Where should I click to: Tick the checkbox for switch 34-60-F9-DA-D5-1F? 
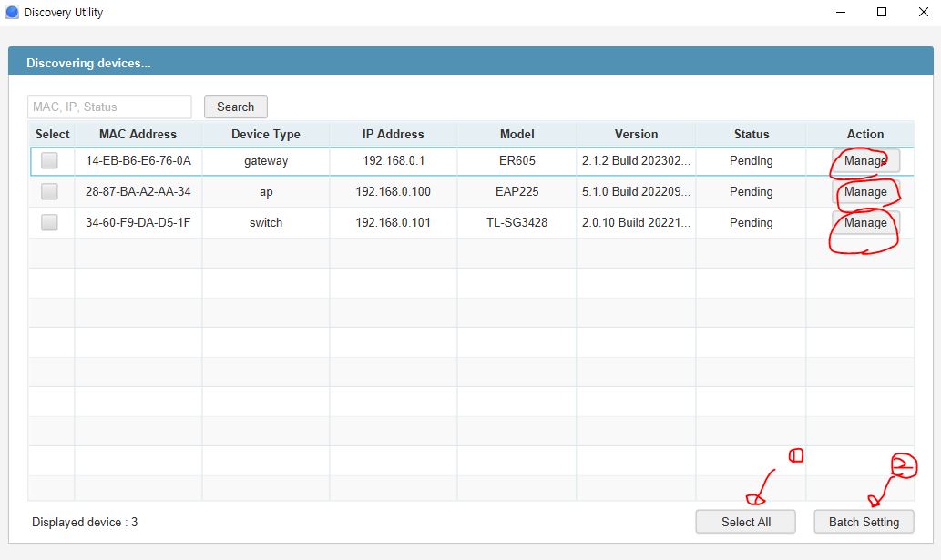pos(49,222)
